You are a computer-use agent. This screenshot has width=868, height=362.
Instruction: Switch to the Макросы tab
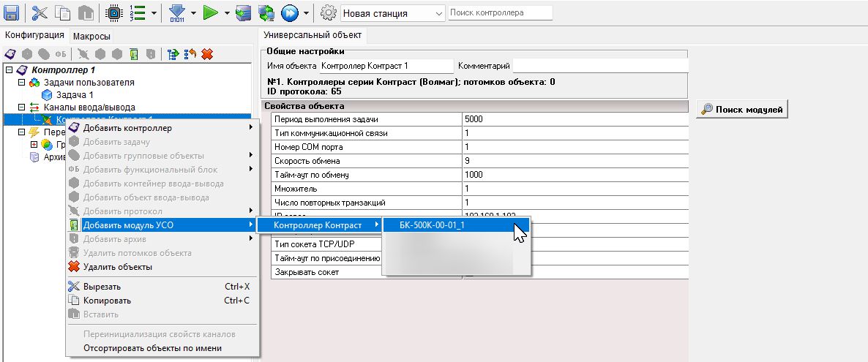(91, 36)
